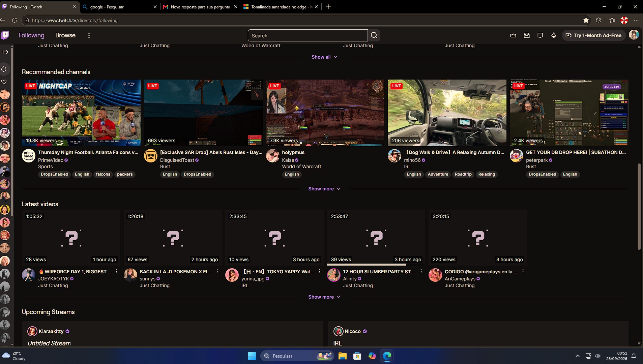Switch to the Browse tab
The height and width of the screenshot is (364, 643).
tap(65, 35)
